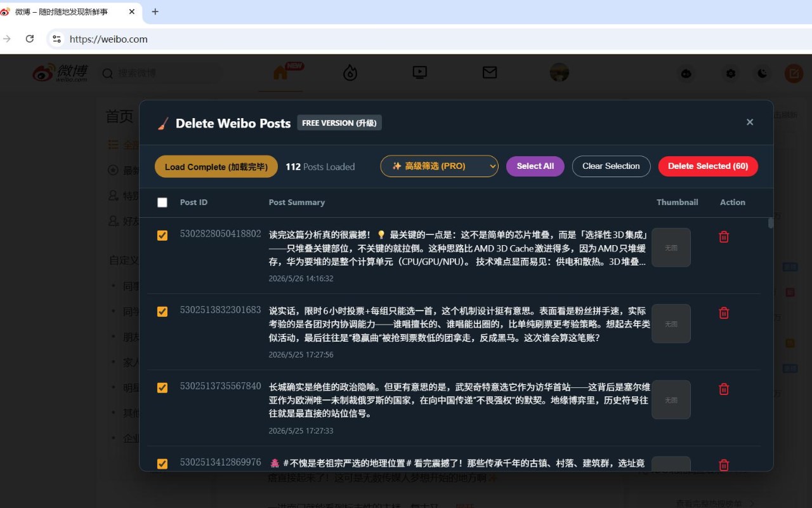The height and width of the screenshot is (508, 812).
Task: Click the Delete Weibo Posts dialog title
Action: point(233,123)
